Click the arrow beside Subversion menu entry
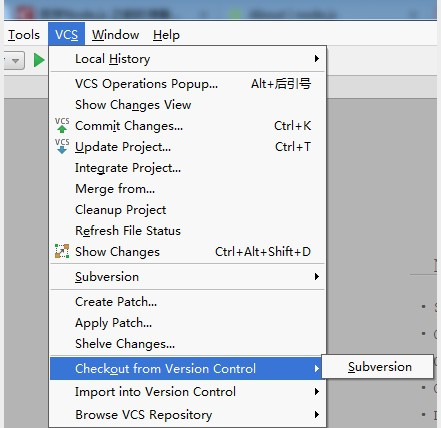441x428 pixels. pos(317,277)
